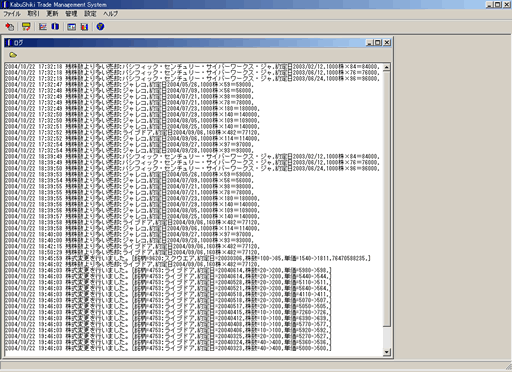Click the yellow board with red arrows icon

(x=26, y=27)
